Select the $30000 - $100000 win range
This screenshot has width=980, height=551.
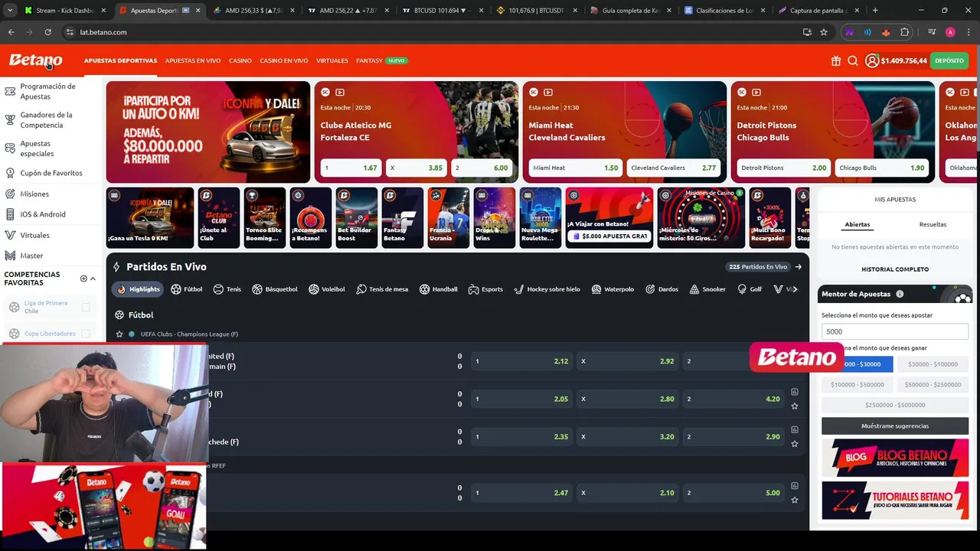[932, 364]
